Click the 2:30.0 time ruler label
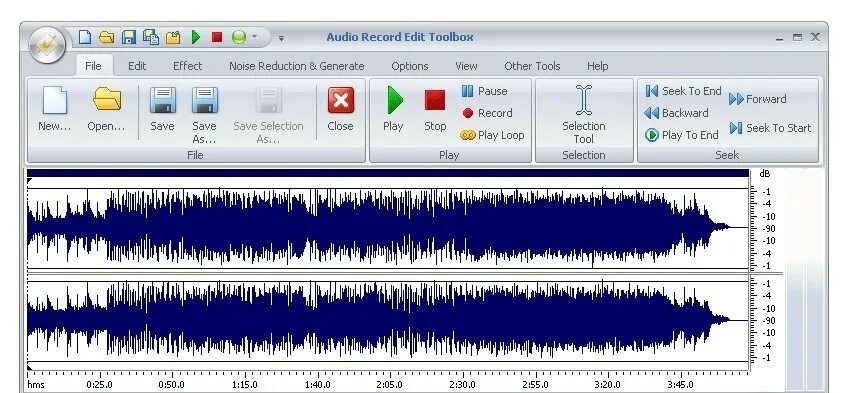The image size is (844, 393). (462, 385)
